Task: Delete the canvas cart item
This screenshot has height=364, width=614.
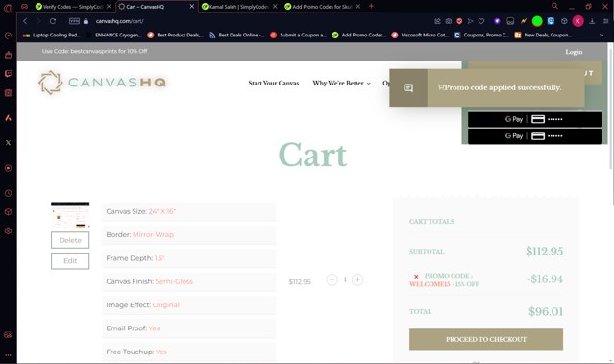Action: 70,240
